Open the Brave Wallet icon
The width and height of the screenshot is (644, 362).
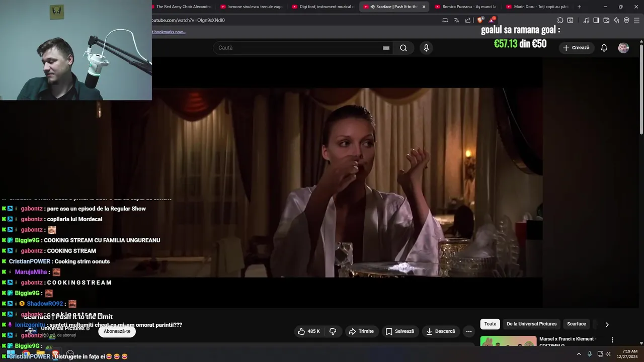tap(606, 20)
